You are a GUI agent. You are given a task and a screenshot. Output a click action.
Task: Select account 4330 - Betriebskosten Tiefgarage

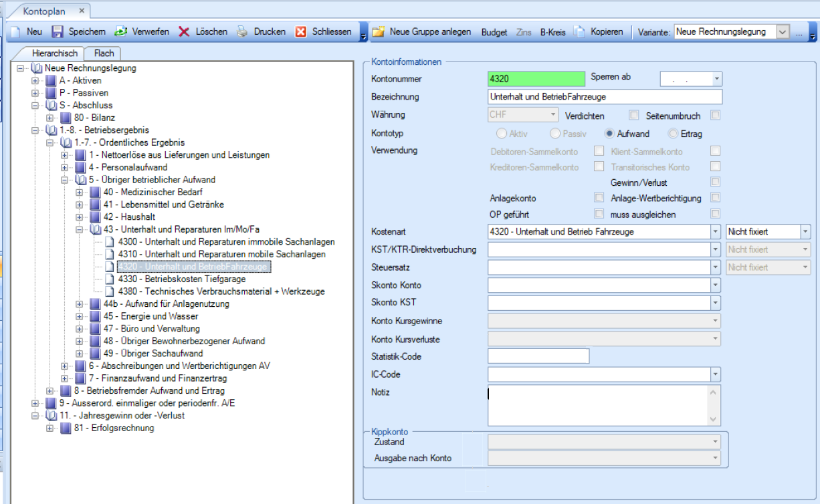181,279
